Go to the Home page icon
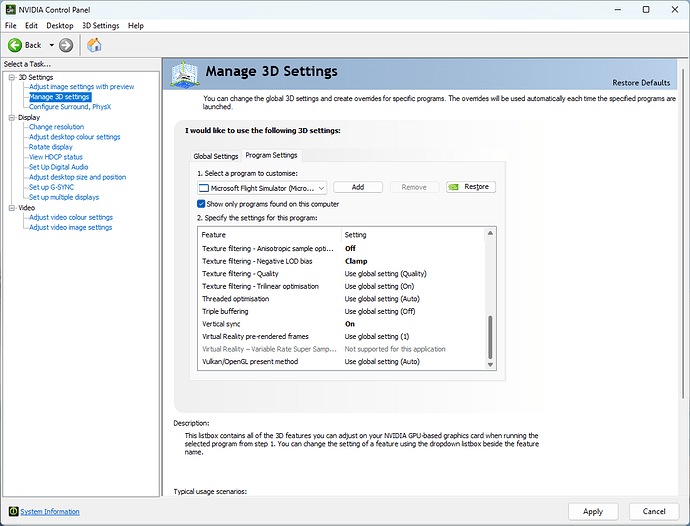This screenshot has width=690, height=526. 94,45
